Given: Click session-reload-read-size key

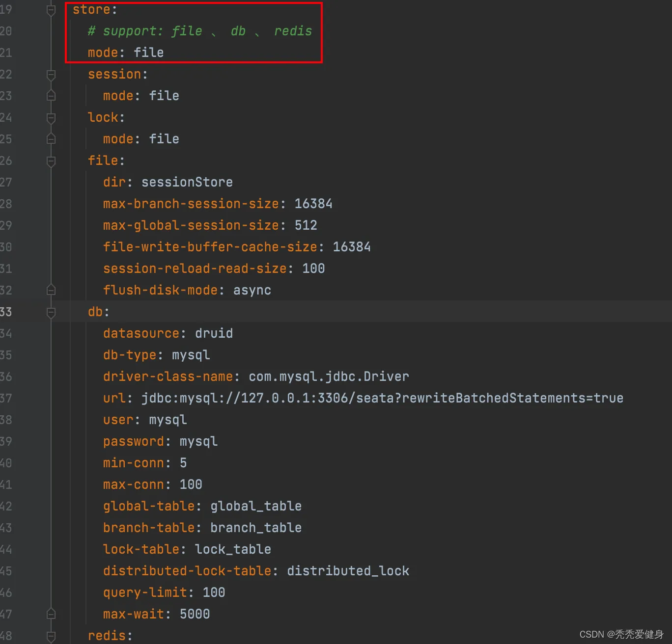Looking at the screenshot, I should pos(195,268).
